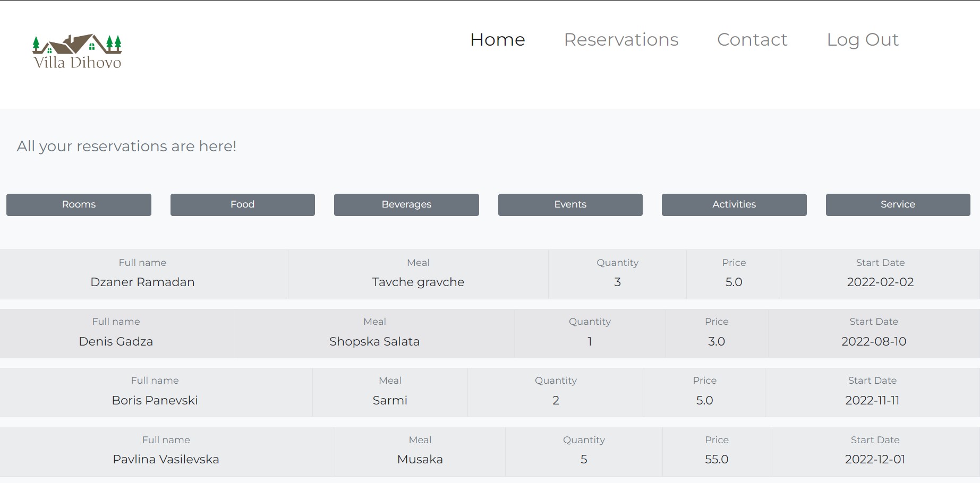This screenshot has width=980, height=483.
Task: Click the Villa Dihovo logo
Action: (78, 52)
